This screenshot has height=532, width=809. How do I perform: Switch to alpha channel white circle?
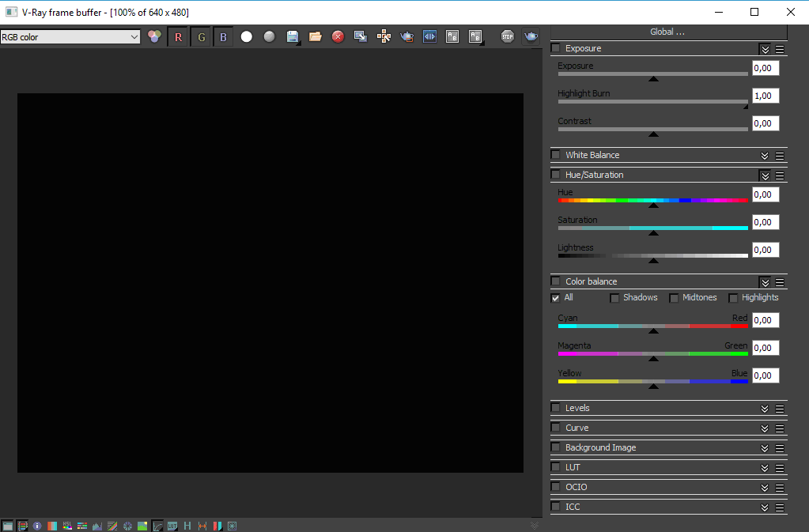click(x=247, y=36)
